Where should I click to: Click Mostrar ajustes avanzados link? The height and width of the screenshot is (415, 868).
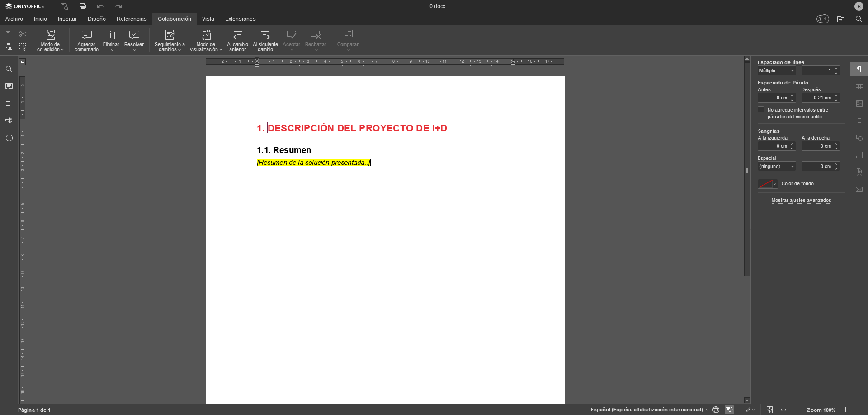pos(801,201)
